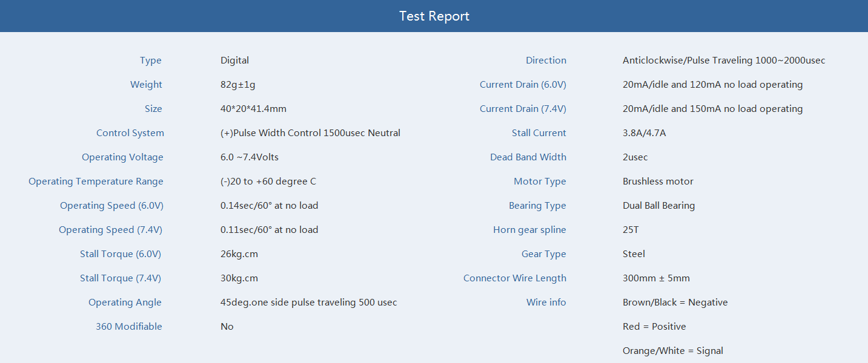This screenshot has width=868, height=363.
Task: Click the Current Drain (6.0V) label
Action: click(x=523, y=85)
